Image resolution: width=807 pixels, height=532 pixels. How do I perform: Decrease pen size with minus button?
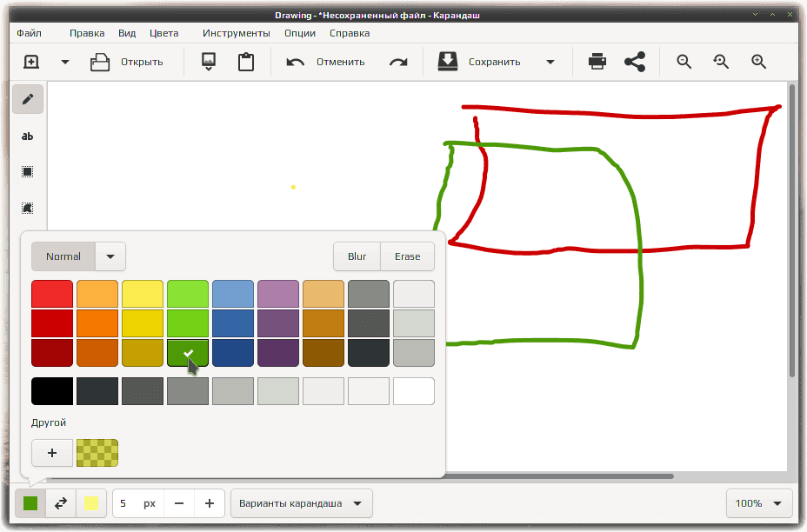tap(179, 503)
